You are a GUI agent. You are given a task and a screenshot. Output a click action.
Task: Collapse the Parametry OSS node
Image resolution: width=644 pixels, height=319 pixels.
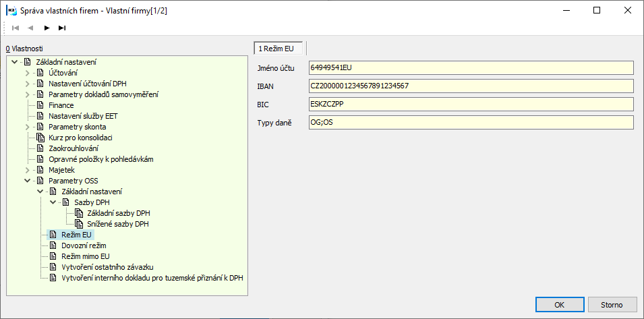click(x=28, y=181)
